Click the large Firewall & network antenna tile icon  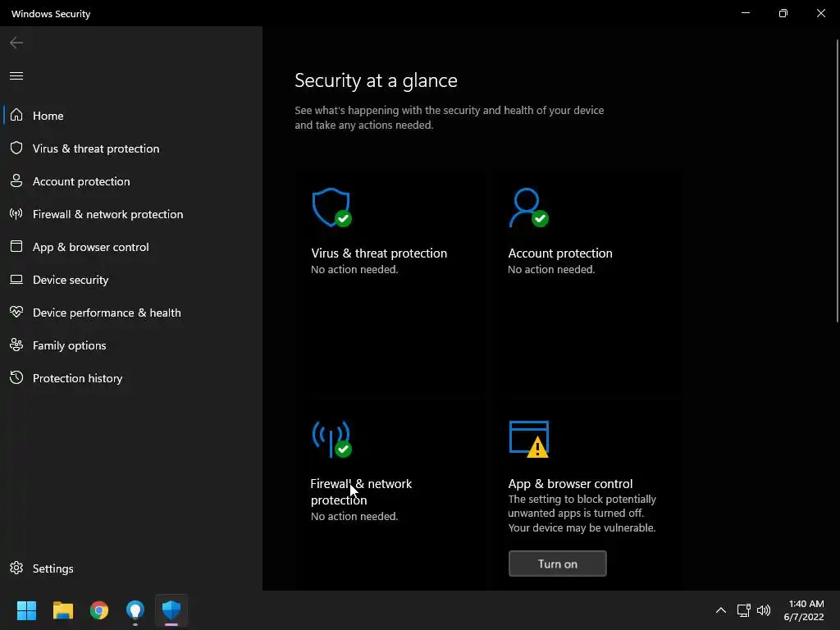(x=332, y=440)
